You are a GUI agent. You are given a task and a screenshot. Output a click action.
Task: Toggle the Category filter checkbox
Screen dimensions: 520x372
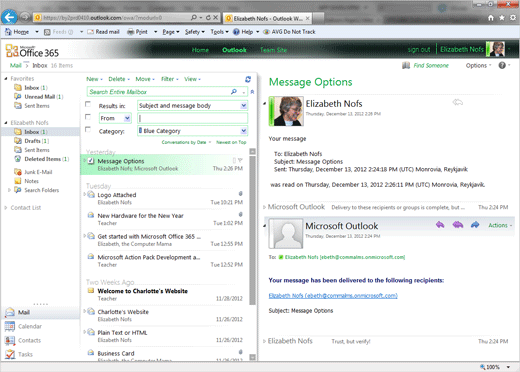click(88, 130)
